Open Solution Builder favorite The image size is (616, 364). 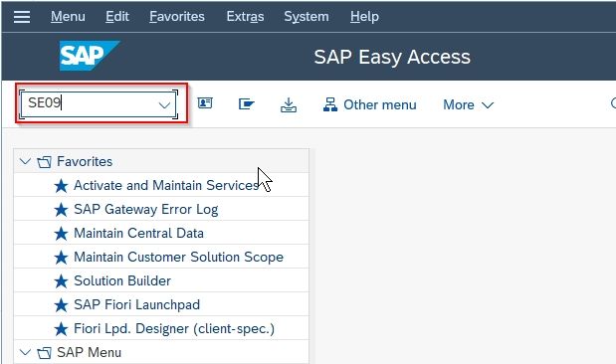pyautogui.click(x=122, y=281)
